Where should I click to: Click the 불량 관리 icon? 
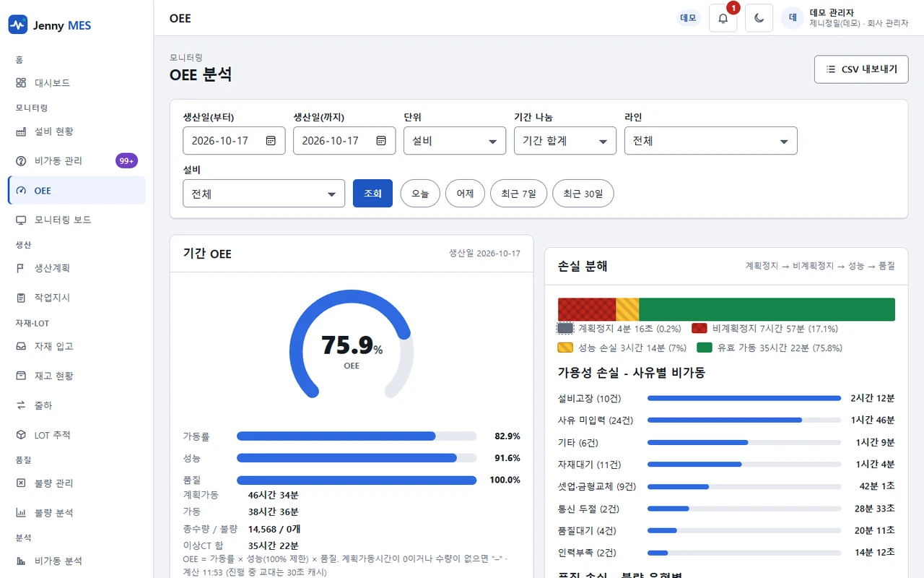21,483
